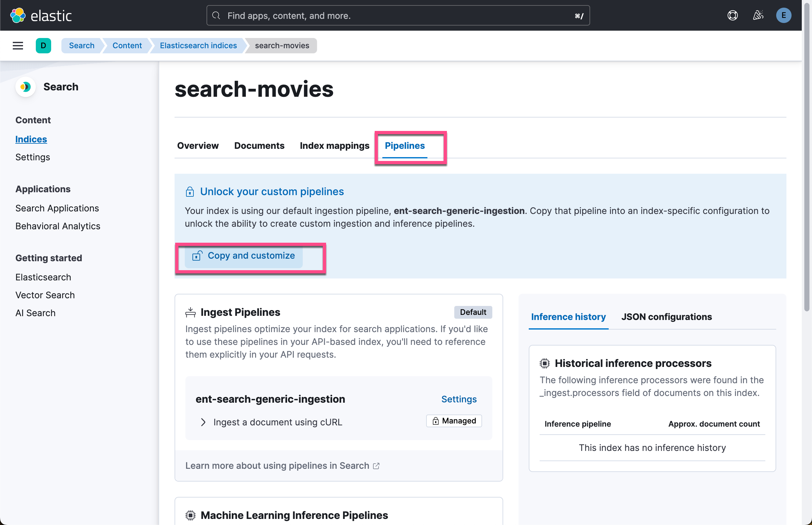This screenshot has width=812, height=525.
Task: Switch to the Index mappings tab
Action: (334, 146)
